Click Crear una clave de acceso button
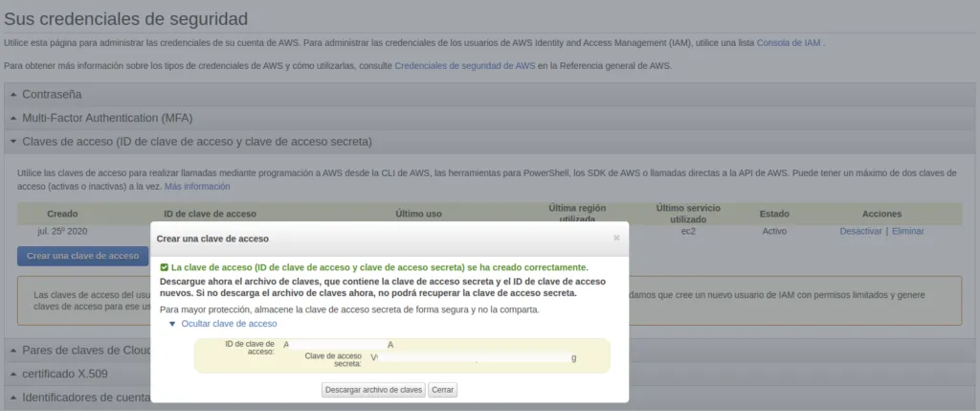980x411 pixels. coord(82,256)
